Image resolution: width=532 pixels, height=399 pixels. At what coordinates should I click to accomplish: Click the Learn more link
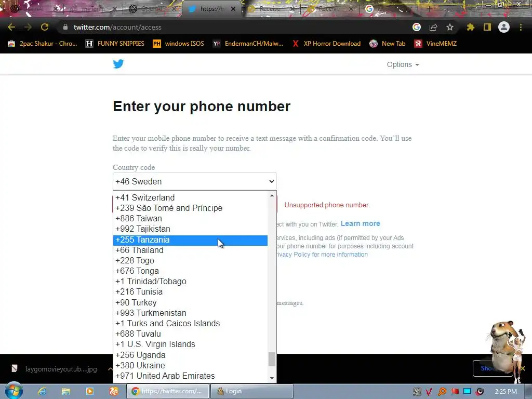pos(361,223)
